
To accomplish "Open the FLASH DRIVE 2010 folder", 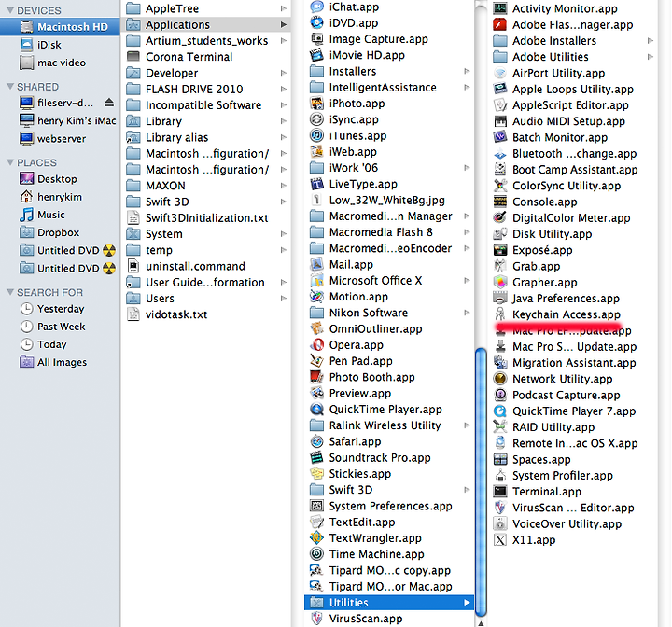I will tap(194, 89).
